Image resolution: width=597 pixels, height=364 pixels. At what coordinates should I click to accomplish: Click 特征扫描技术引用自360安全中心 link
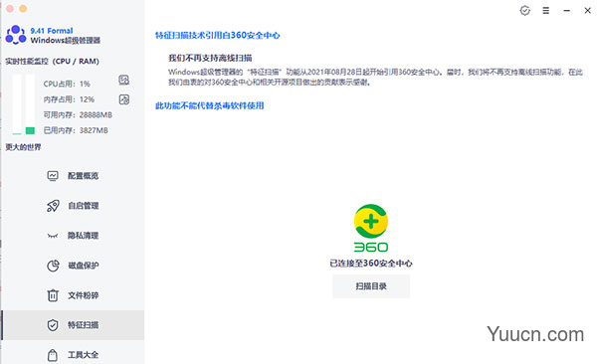[217, 36]
